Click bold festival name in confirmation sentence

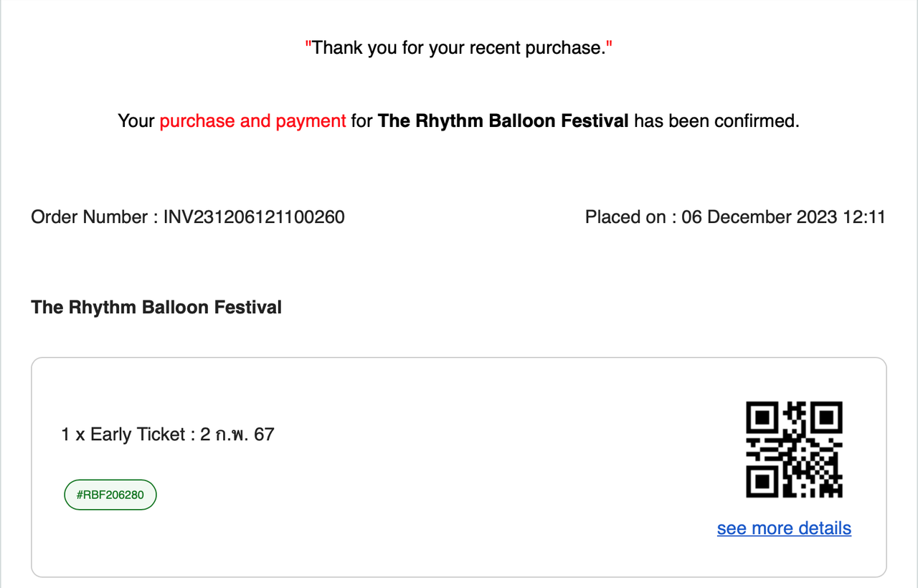[503, 121]
